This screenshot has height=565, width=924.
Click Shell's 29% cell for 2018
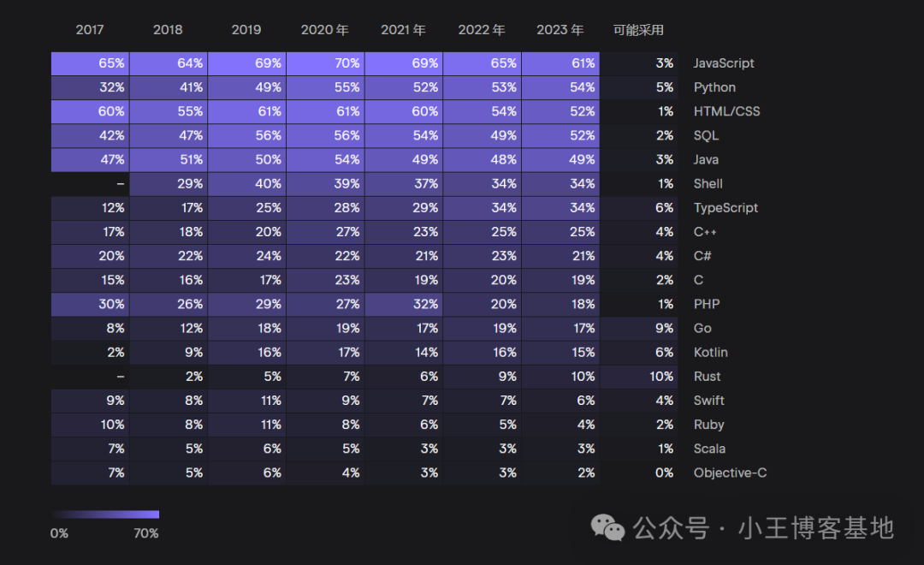pos(169,184)
